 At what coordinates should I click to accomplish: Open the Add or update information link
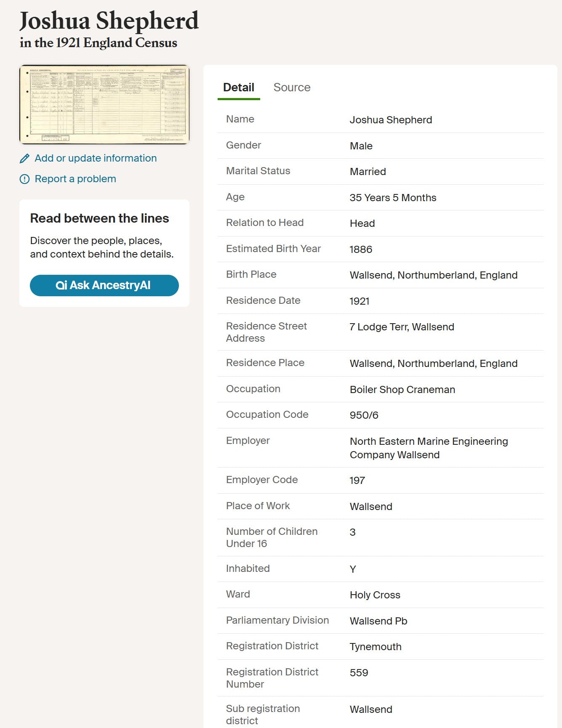pos(96,158)
